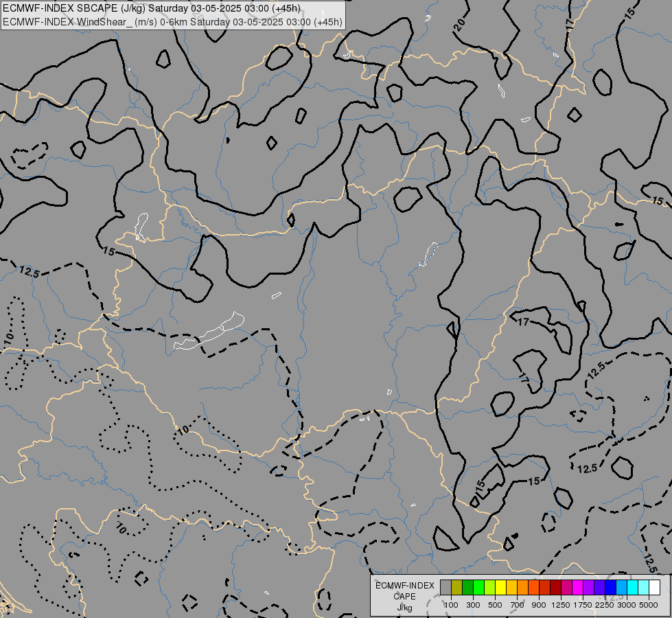The width and height of the screenshot is (672, 618).
Task: Click the amber swatch left of the 700 tick
Action: coord(511,588)
